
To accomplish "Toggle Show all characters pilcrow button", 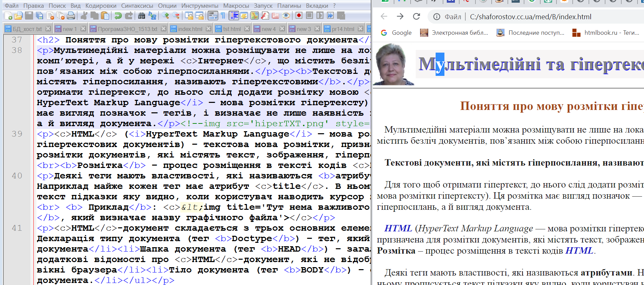I will click(223, 16).
